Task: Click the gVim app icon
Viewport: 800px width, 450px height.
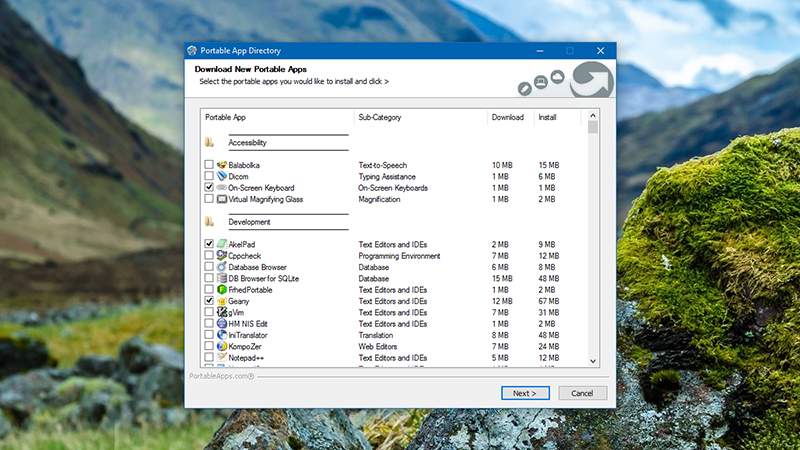Action: tap(221, 312)
